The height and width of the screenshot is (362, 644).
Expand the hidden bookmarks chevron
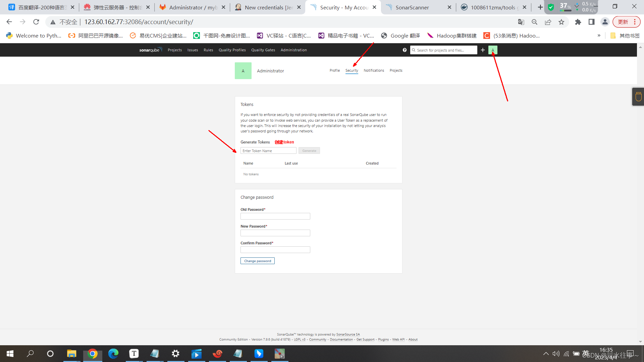pyautogui.click(x=599, y=36)
